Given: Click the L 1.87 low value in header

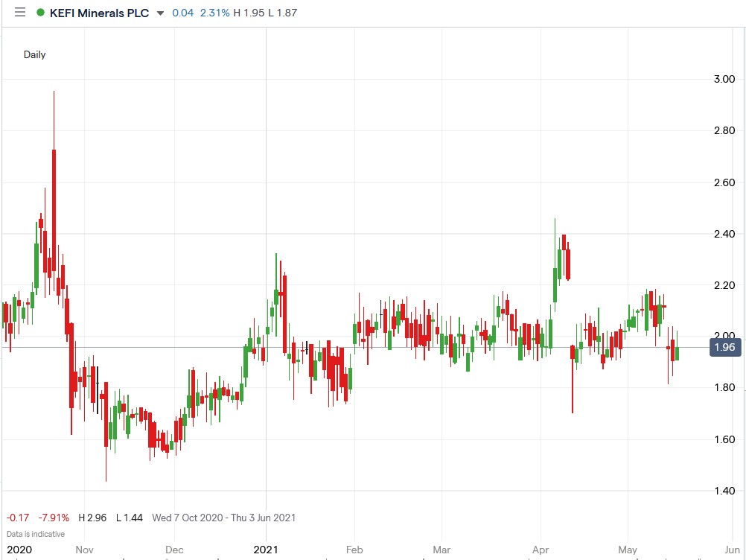Looking at the screenshot, I should (x=281, y=13).
